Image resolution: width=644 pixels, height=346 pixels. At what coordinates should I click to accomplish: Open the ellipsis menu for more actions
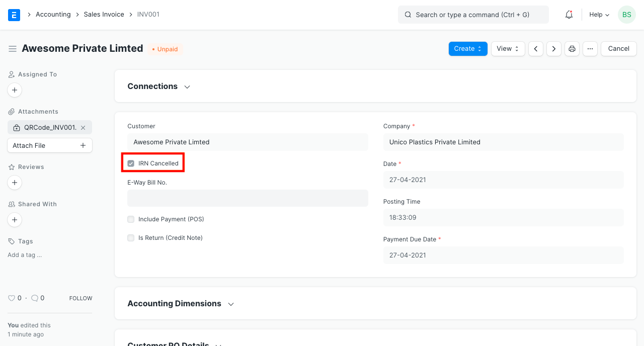coord(590,48)
